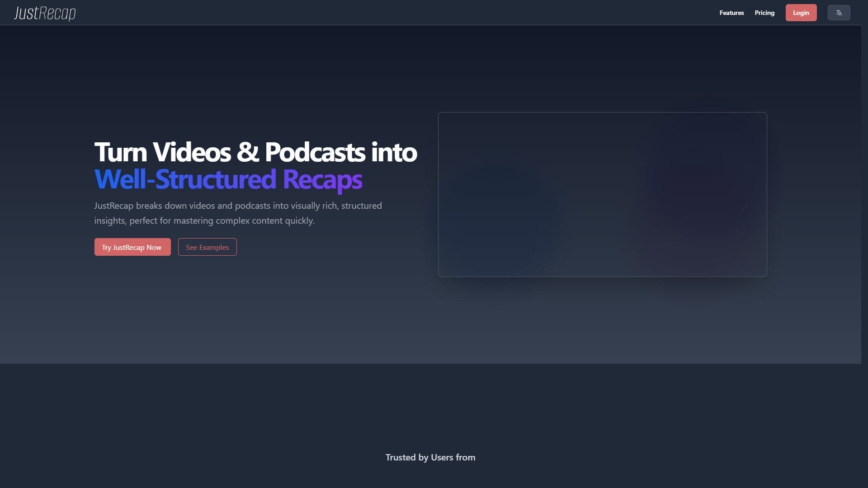The image size is (868, 488).
Task: Click the word 'Podcasts' in the headline
Action: click(x=315, y=152)
